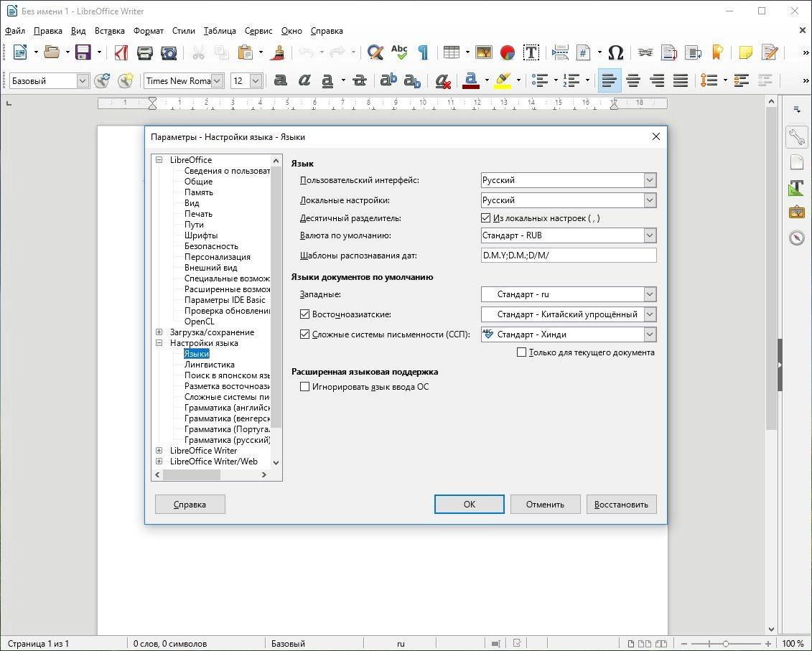Click the zoom slider in status bar

point(726,644)
